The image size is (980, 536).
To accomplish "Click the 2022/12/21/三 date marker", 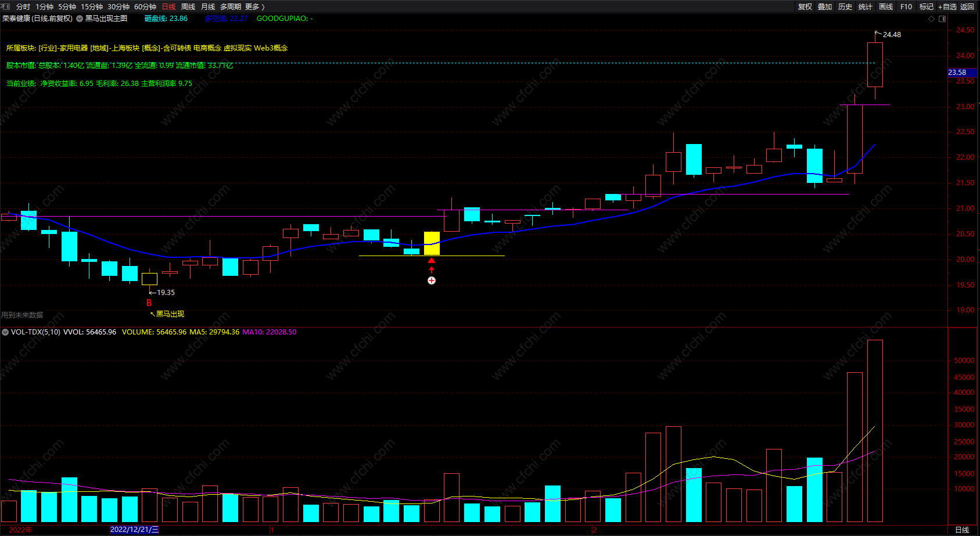I will coord(134,530).
